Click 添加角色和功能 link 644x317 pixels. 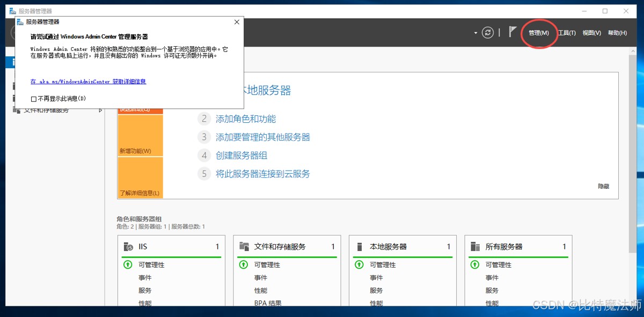coord(246,119)
